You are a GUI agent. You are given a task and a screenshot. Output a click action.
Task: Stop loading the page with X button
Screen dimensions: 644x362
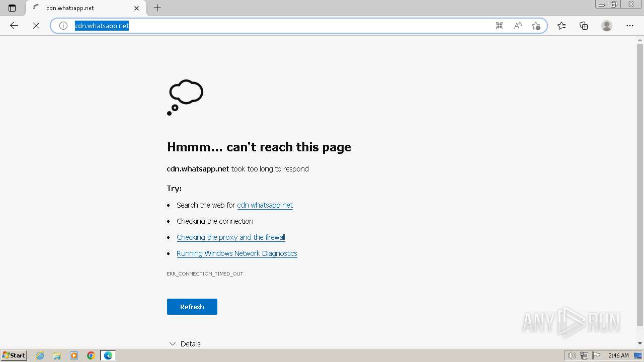36,26
